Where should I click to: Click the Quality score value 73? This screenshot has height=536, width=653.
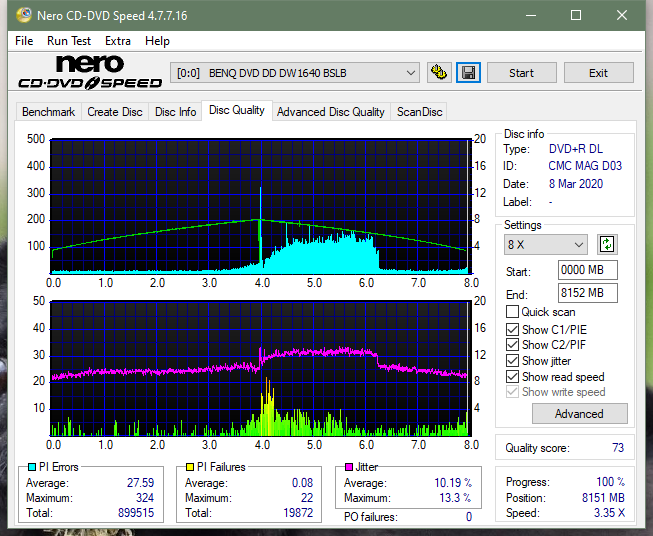[618, 448]
